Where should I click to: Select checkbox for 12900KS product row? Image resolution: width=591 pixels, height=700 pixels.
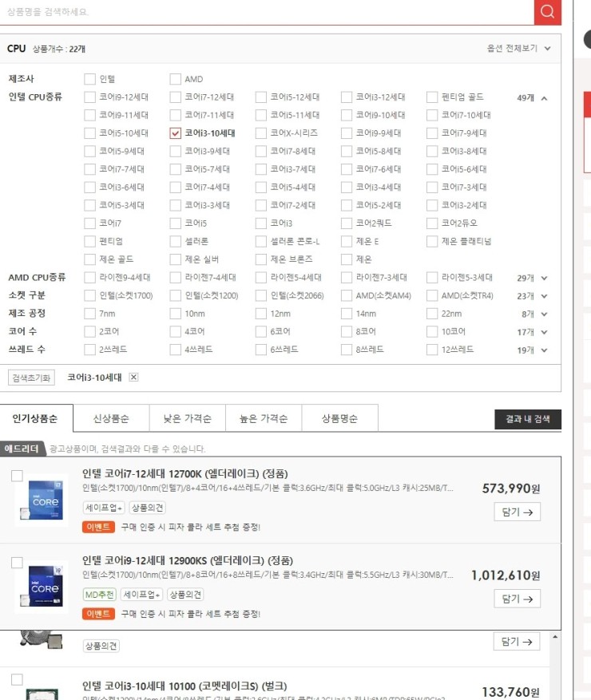pos(17,563)
